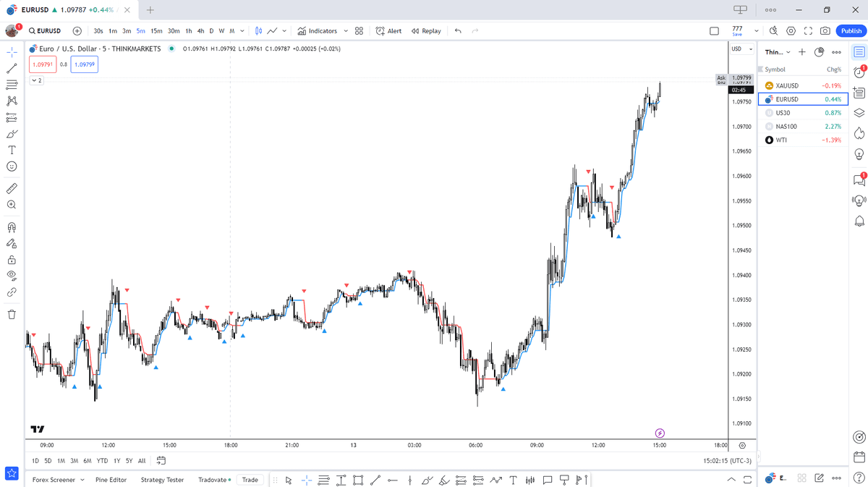Hide all drawings with the eye icon
Viewport: 868px width, 487px height.
pos(12,276)
